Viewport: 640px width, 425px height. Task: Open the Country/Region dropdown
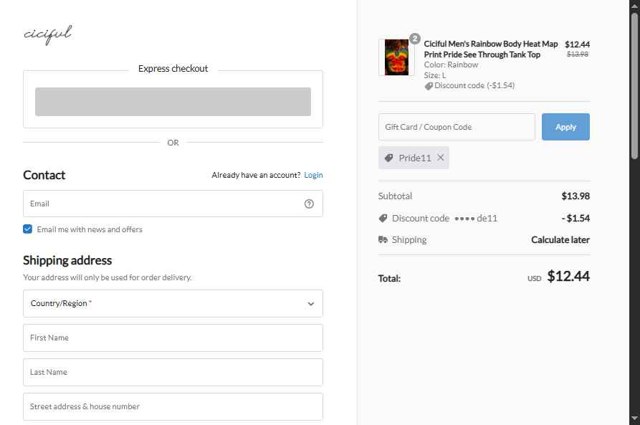click(173, 303)
